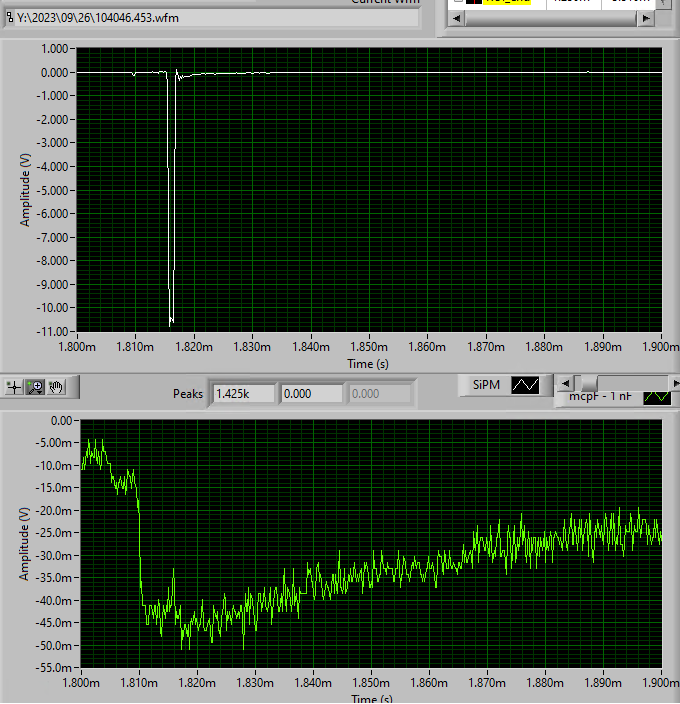Click right arrow of plot legend scrollbar
Image resolution: width=680 pixels, height=704 pixels.
click(675, 383)
